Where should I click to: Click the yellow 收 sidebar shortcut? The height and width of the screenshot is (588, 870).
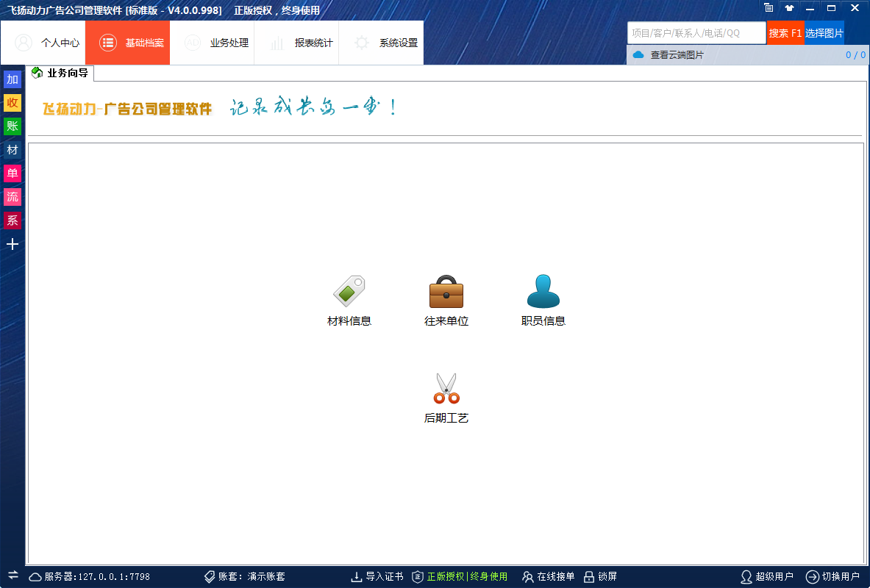[13, 103]
